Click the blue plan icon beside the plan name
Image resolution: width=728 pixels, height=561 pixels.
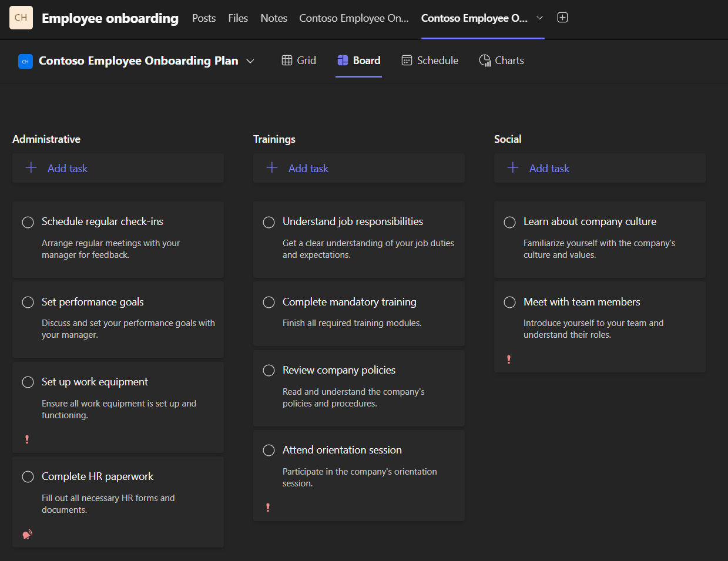click(25, 61)
